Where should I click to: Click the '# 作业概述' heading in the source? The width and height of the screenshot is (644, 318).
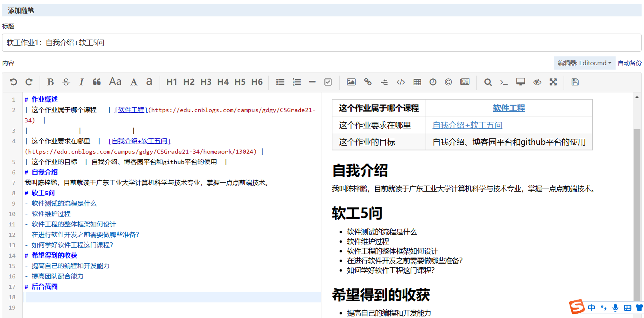[41, 99]
